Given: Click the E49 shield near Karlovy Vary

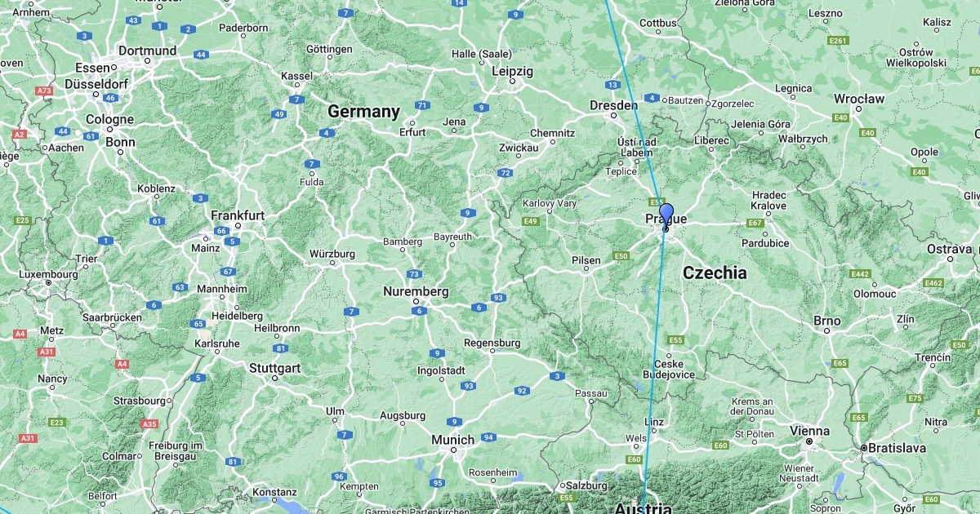Looking at the screenshot, I should [532, 221].
